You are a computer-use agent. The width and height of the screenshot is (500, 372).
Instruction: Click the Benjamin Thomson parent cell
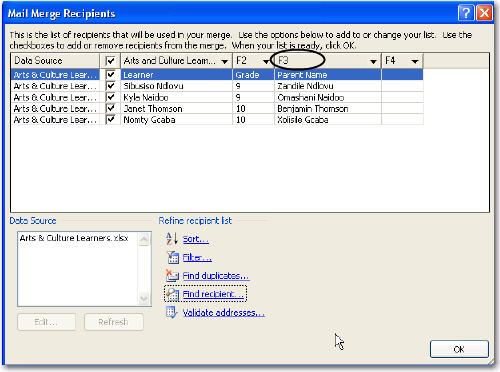(x=328, y=108)
